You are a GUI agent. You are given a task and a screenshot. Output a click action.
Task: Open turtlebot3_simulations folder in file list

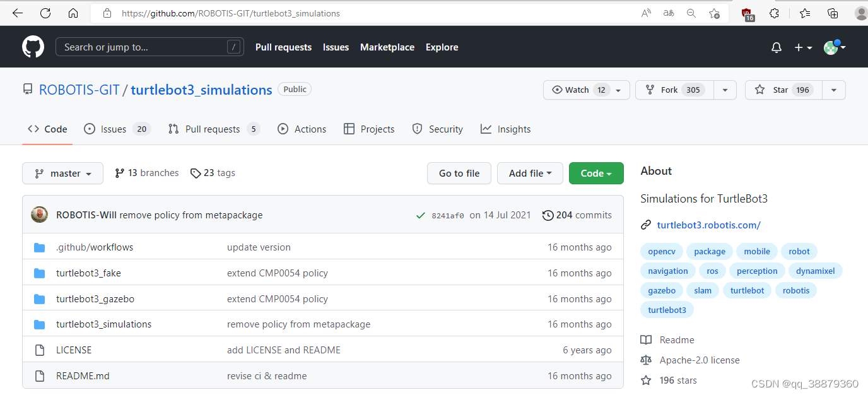click(103, 324)
